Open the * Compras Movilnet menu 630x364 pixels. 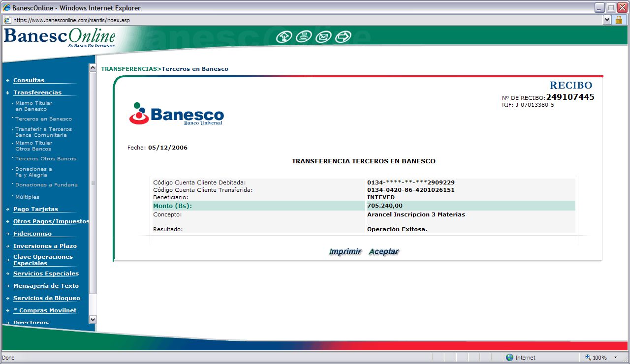(x=45, y=310)
